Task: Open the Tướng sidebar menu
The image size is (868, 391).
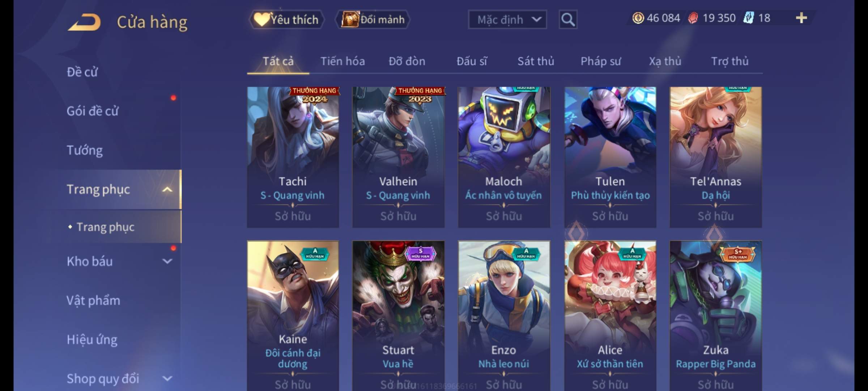Action: point(85,150)
